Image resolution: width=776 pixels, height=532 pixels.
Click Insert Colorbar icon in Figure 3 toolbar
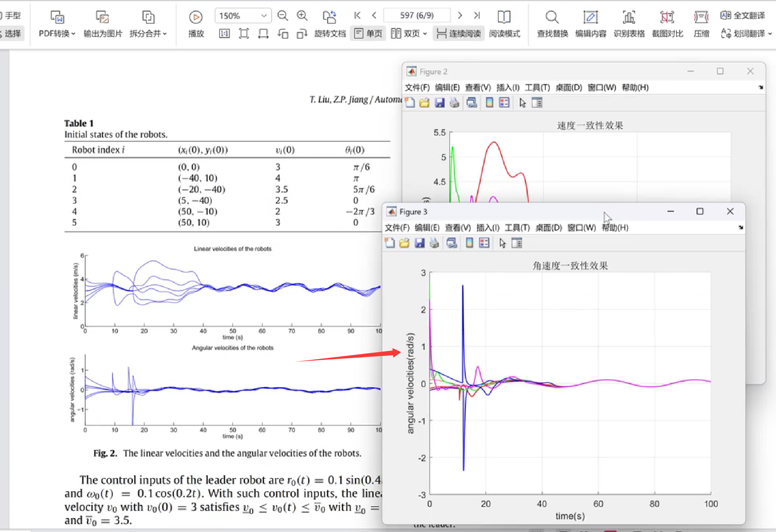click(469, 243)
